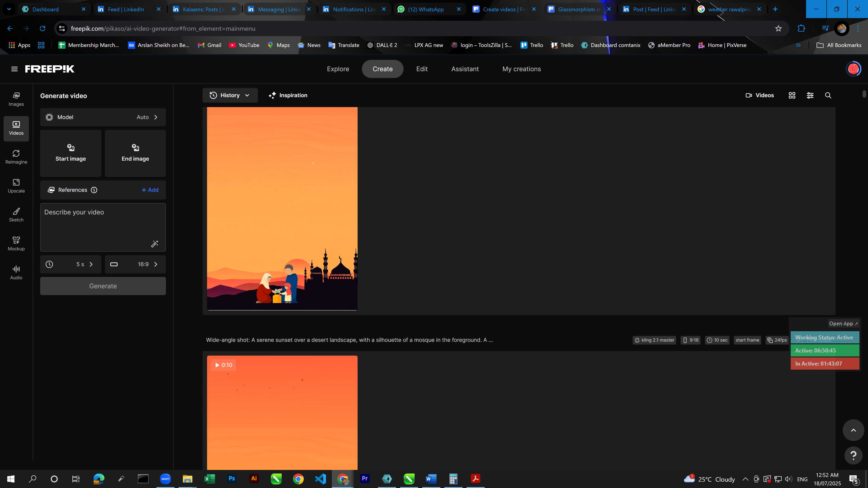
Task: Open All Bookmarks folder
Action: [839, 45]
